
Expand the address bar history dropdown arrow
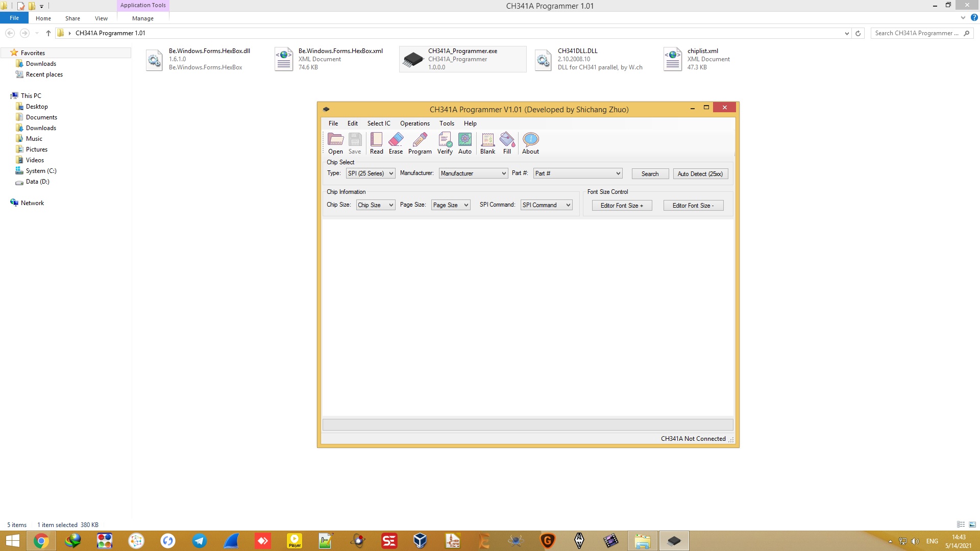click(x=847, y=33)
